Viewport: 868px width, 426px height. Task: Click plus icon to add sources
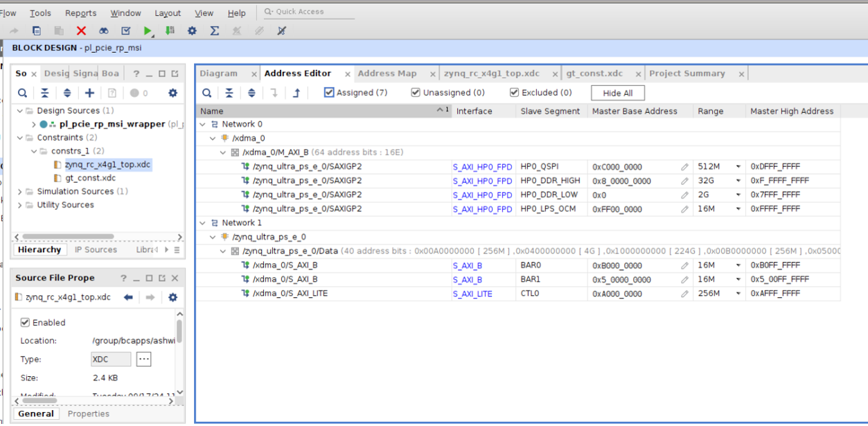click(x=89, y=93)
